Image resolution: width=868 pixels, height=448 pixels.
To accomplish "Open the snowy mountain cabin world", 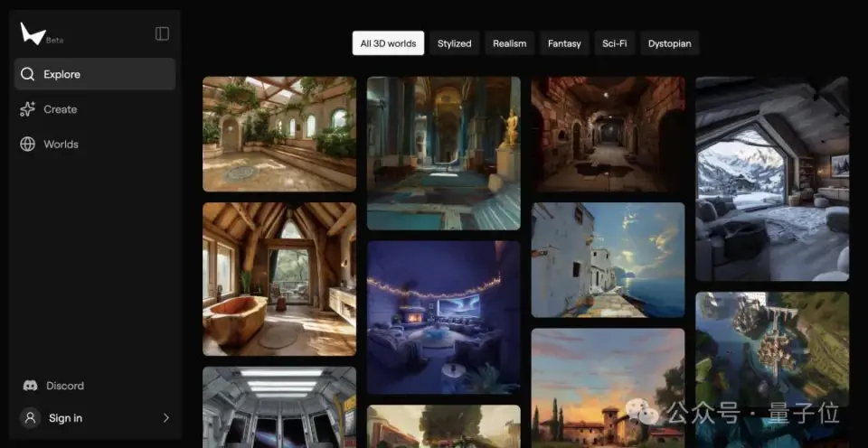I will (x=772, y=178).
